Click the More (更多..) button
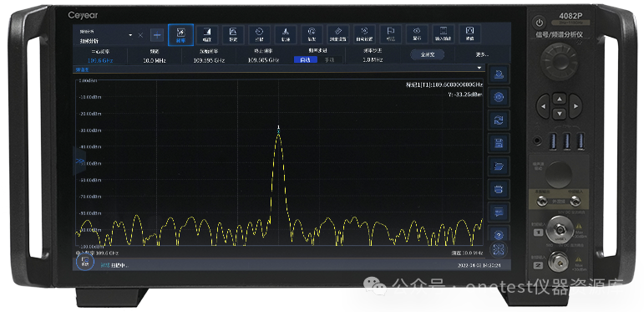644x312 pixels. point(481,54)
